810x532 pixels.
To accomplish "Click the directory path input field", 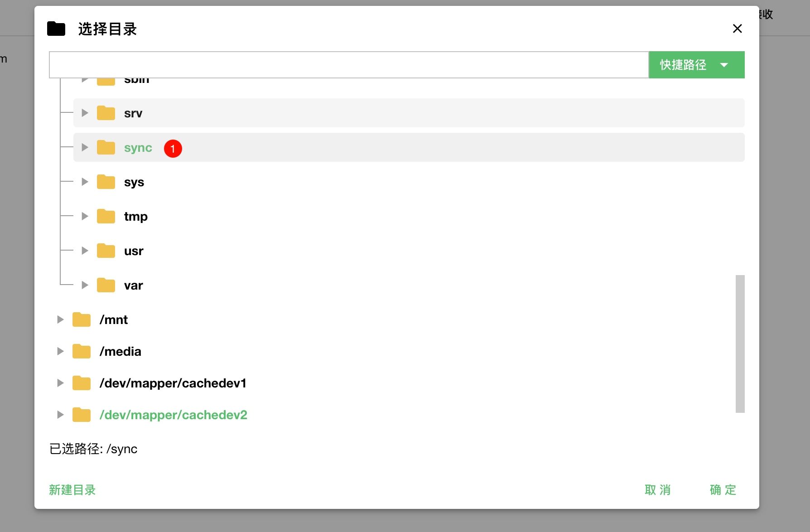I will coord(349,65).
